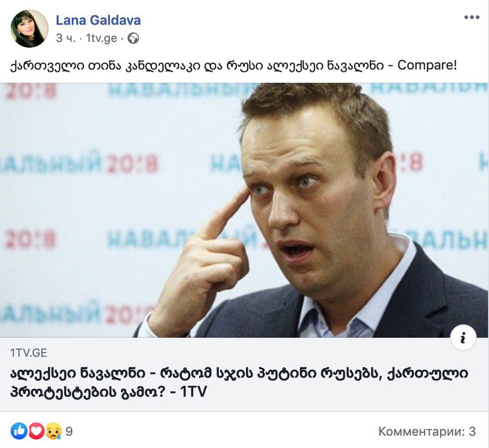
Task: Open the post options three-dot menu
Action: point(472,17)
